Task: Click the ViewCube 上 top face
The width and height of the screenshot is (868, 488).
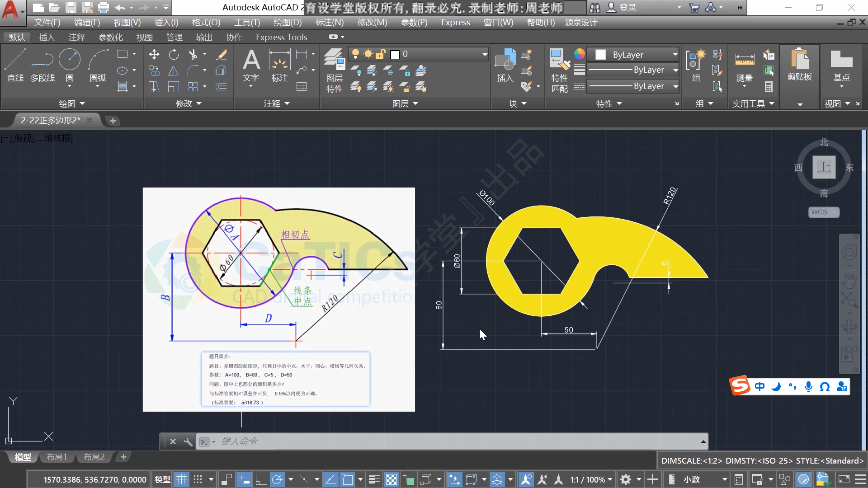Action: 824,167
